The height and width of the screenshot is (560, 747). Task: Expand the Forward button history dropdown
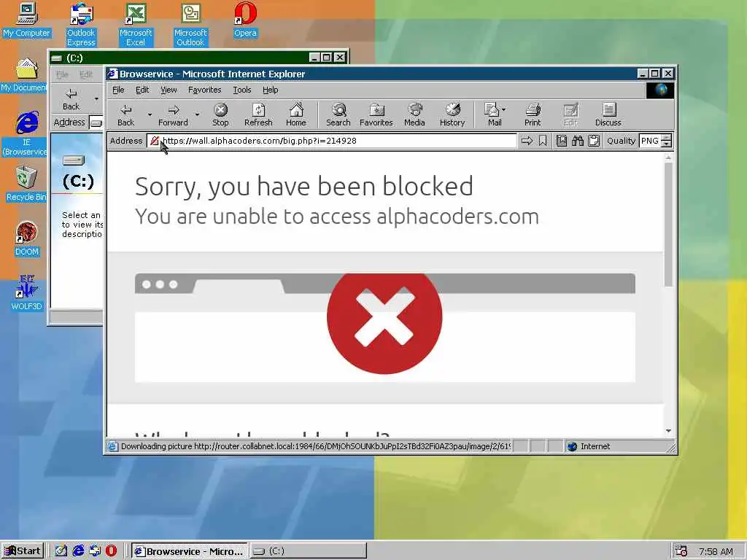coord(197,114)
